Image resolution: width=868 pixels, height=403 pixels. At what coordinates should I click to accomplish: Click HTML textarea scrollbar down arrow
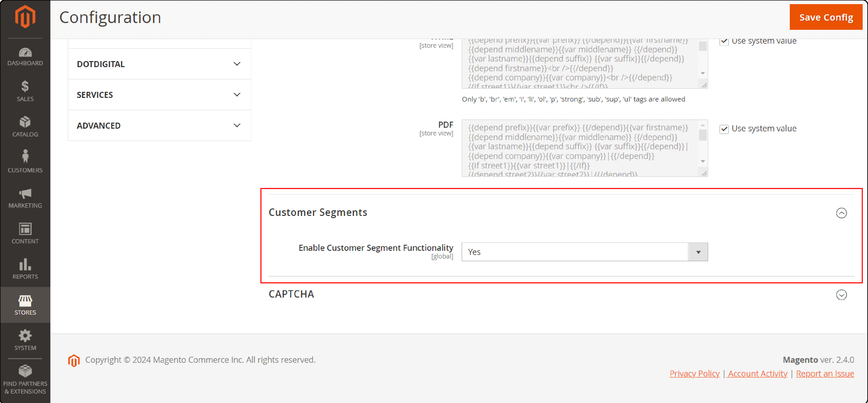703,73
